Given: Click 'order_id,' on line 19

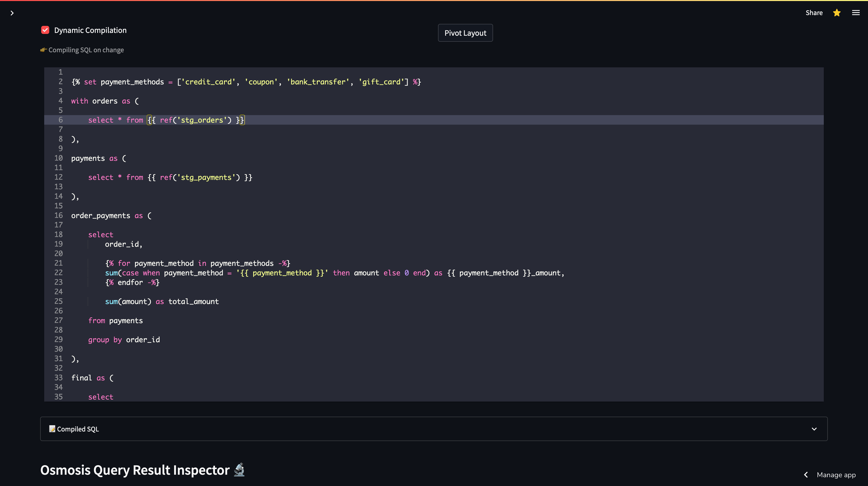Looking at the screenshot, I should (124, 244).
